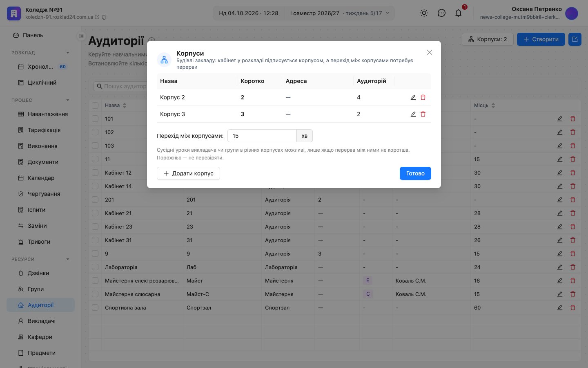Check the Кабінет 31 row checkbox
Screen dimensions: 588x368
click(95, 240)
